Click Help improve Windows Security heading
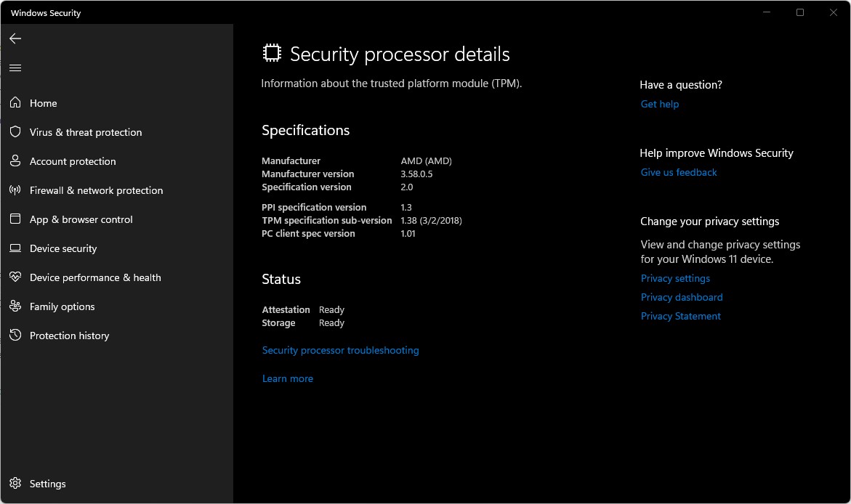The width and height of the screenshot is (851, 504). point(717,153)
